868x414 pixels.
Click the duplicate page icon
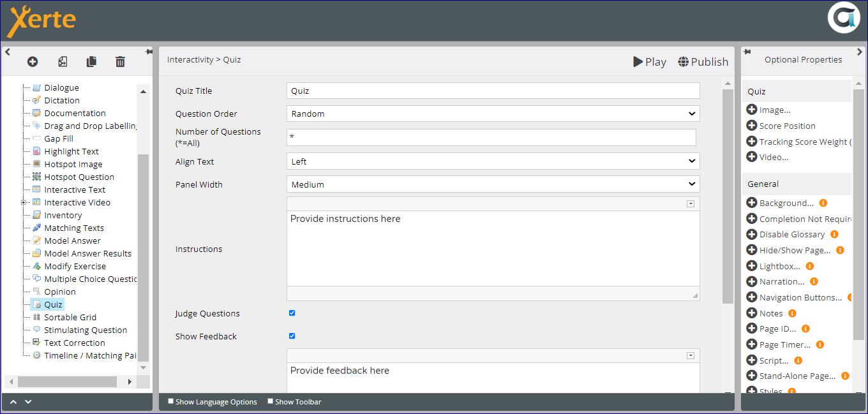(x=91, y=62)
